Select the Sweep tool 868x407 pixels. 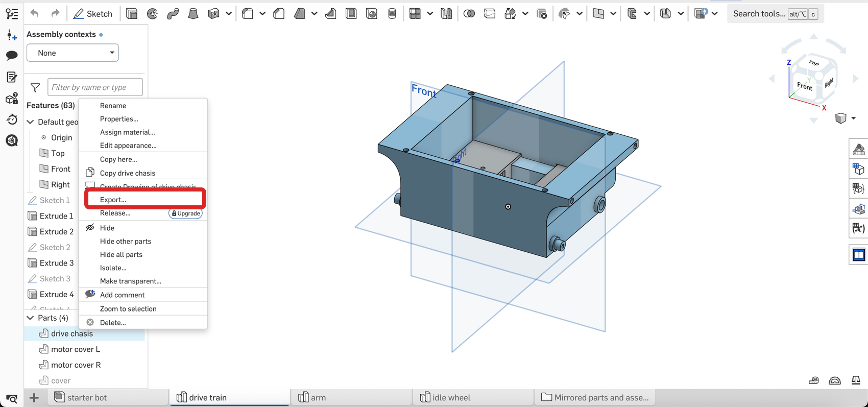[173, 14]
